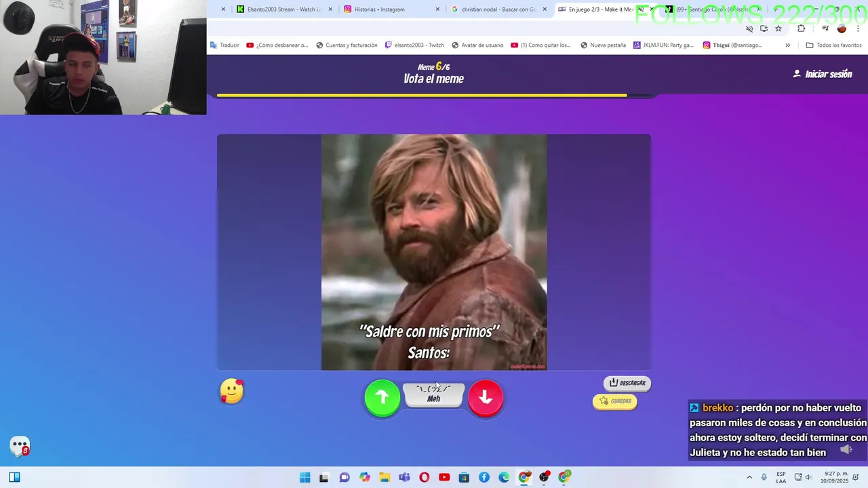The height and width of the screenshot is (488, 868).
Task: Close the christian nodal search tab
Action: coord(544,9)
